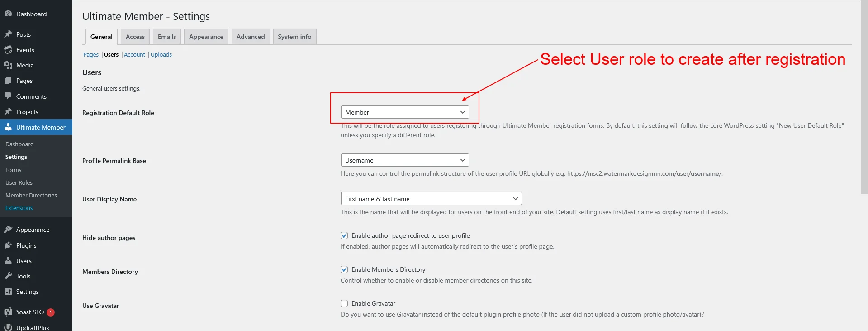Open the User Roles submenu item
This screenshot has height=331, width=868.
36,182
